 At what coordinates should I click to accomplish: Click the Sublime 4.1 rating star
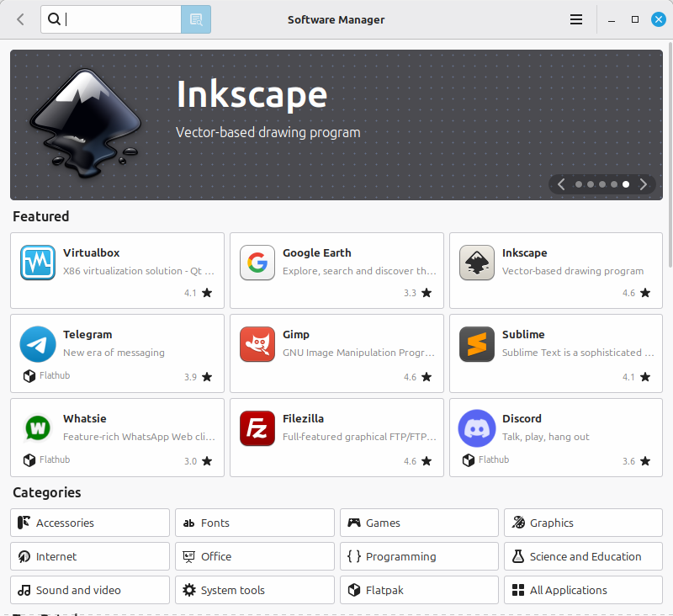[x=645, y=377]
